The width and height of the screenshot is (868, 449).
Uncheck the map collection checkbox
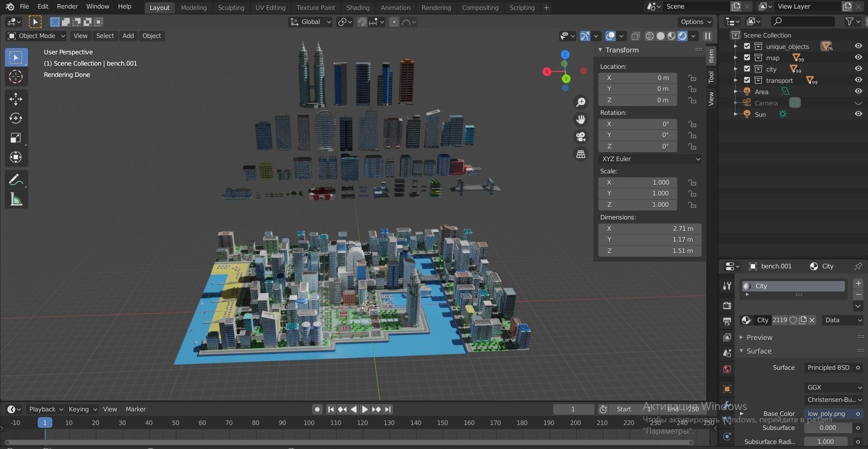pyautogui.click(x=747, y=57)
